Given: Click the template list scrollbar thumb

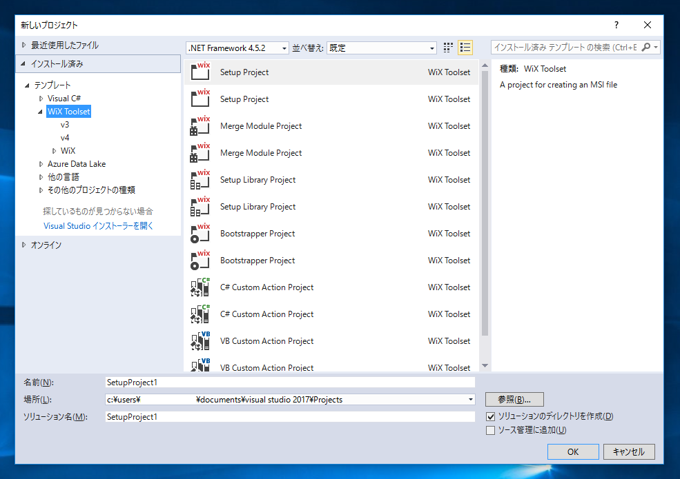Looking at the screenshot, I should pyautogui.click(x=485, y=203).
